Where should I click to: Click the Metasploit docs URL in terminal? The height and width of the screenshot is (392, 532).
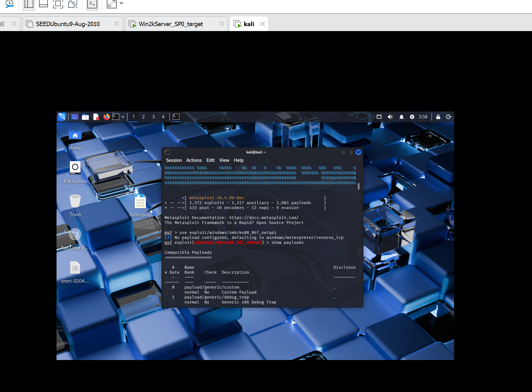click(264, 218)
